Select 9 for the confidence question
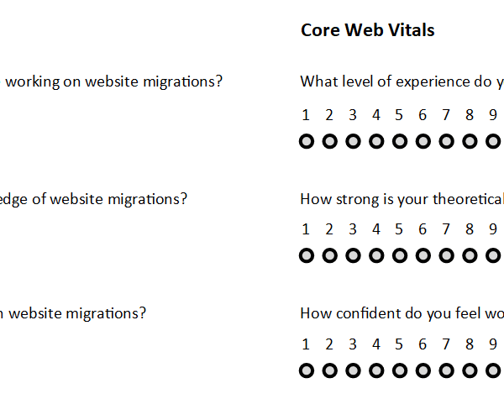 [493, 370]
